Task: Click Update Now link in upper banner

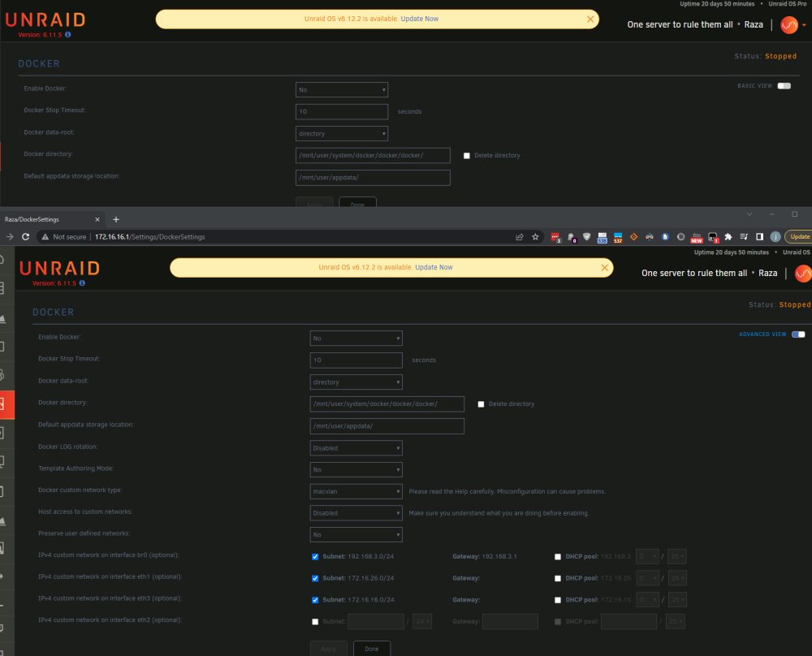Action: pyautogui.click(x=420, y=19)
